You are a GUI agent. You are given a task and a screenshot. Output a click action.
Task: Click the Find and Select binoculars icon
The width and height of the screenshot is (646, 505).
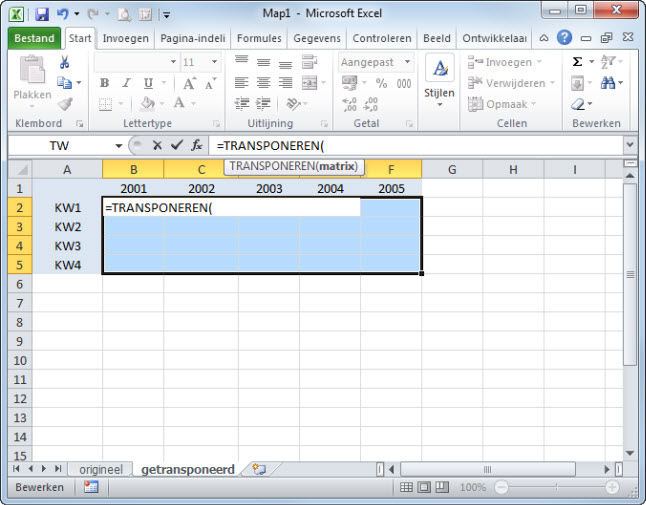608,83
